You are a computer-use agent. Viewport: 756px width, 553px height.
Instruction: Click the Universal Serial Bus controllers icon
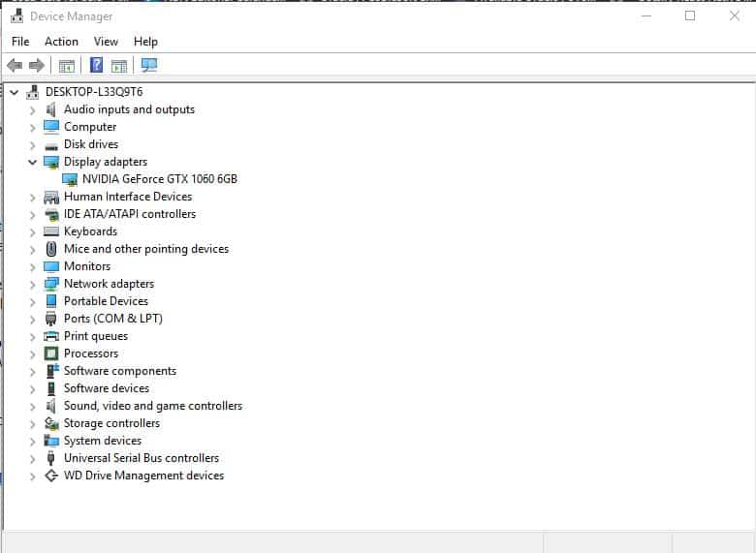[50, 458]
